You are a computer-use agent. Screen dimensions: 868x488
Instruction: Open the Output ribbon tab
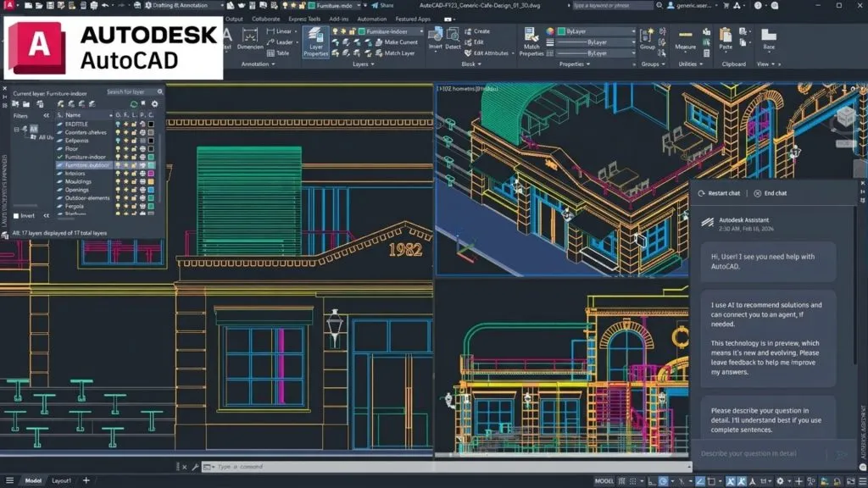(x=234, y=19)
